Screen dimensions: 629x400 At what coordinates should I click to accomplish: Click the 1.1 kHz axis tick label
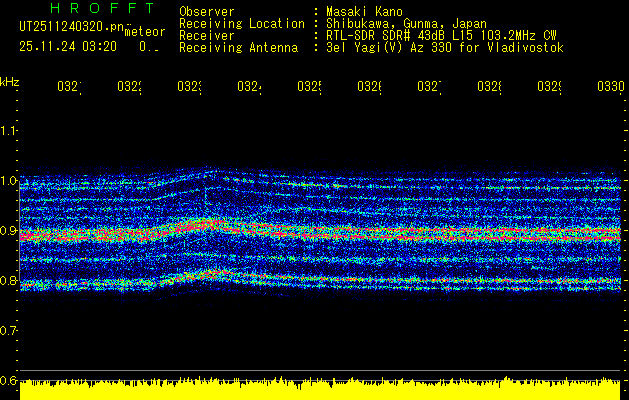[8, 131]
